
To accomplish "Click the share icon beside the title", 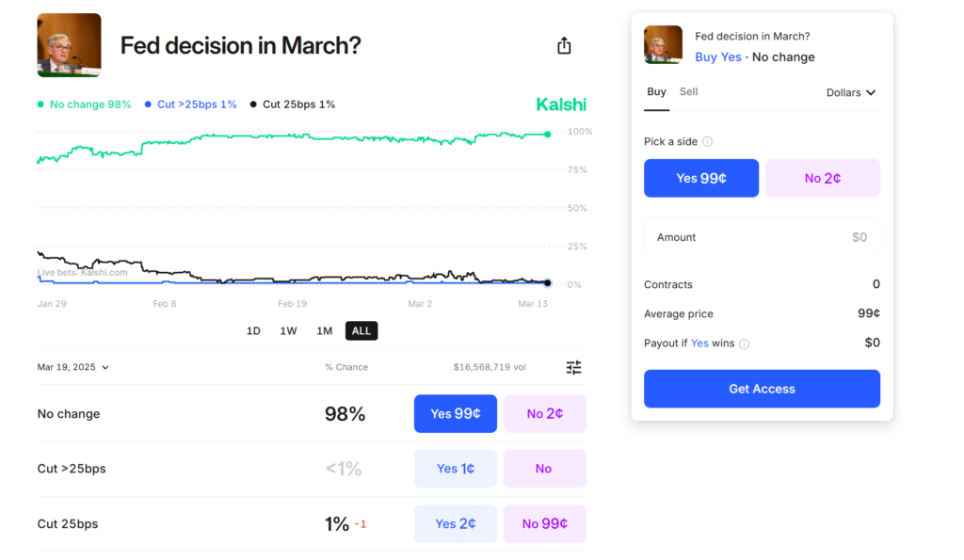I will coord(564,45).
